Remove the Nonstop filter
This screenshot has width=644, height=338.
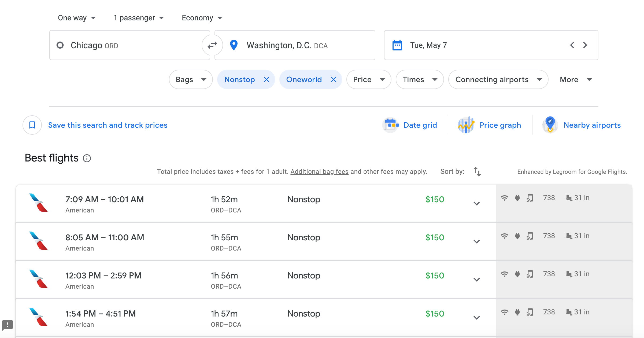tap(266, 79)
